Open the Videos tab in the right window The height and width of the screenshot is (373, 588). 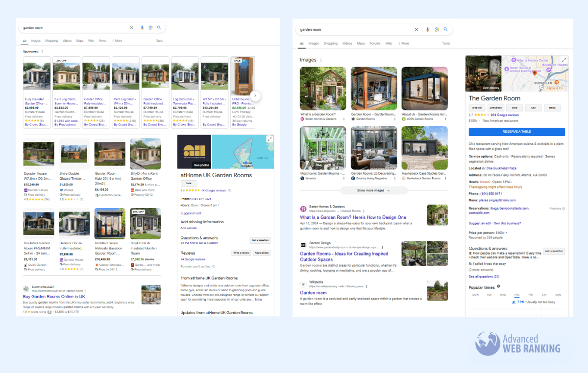tap(347, 44)
